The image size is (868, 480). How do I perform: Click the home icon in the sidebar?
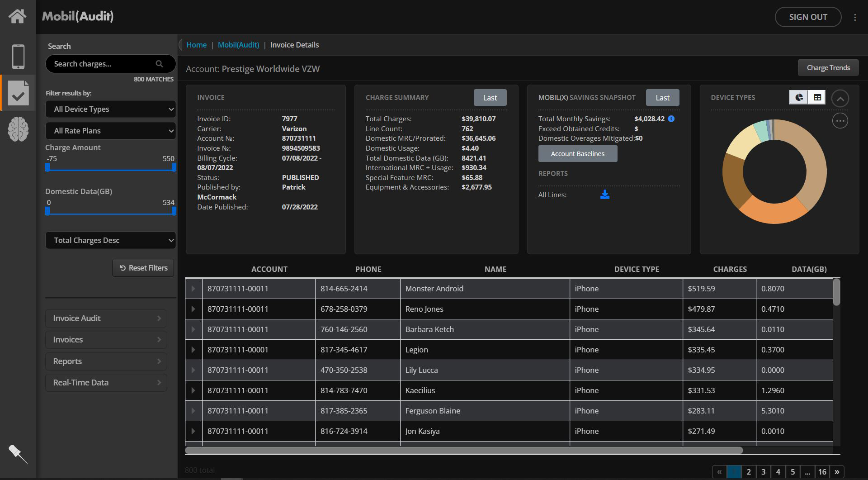click(18, 16)
